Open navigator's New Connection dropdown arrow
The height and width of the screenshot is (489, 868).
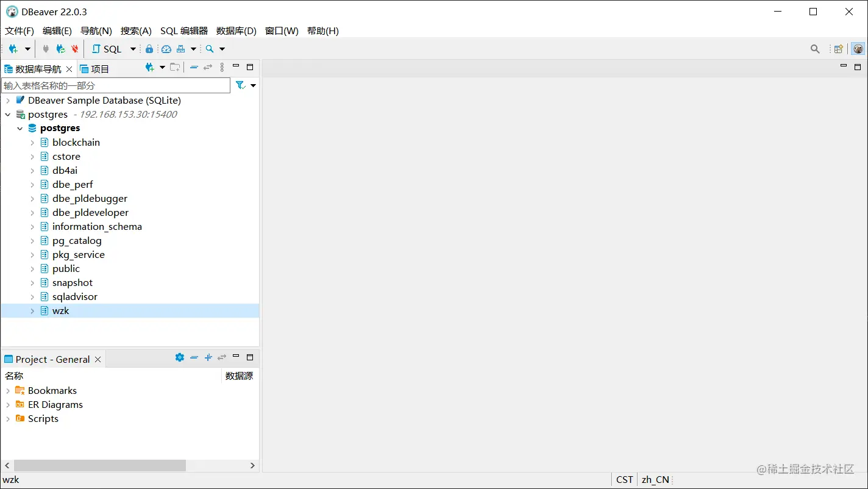[x=162, y=67]
